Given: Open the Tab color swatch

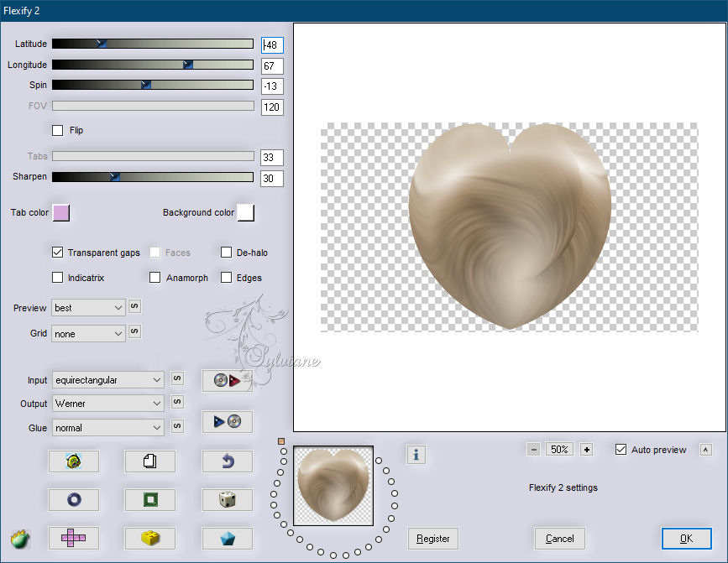Looking at the screenshot, I should pyautogui.click(x=60, y=213).
